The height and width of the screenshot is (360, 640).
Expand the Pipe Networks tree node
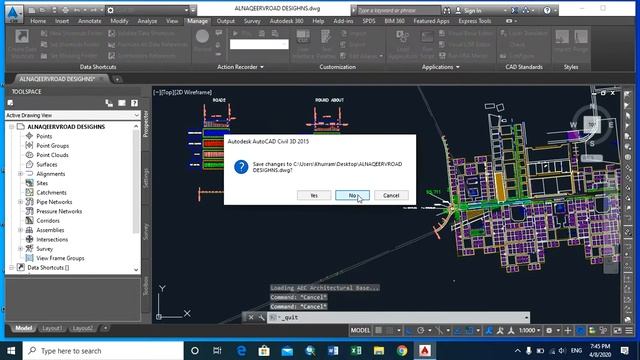point(20,202)
